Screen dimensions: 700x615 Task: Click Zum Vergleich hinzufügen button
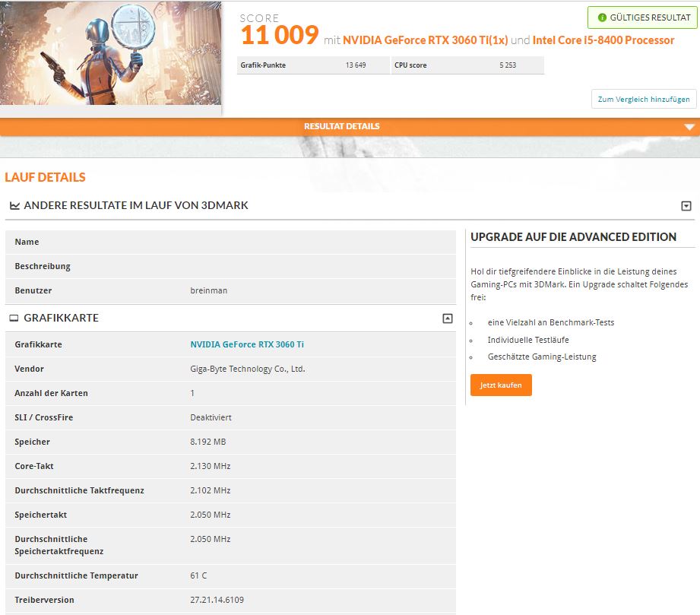(x=644, y=99)
